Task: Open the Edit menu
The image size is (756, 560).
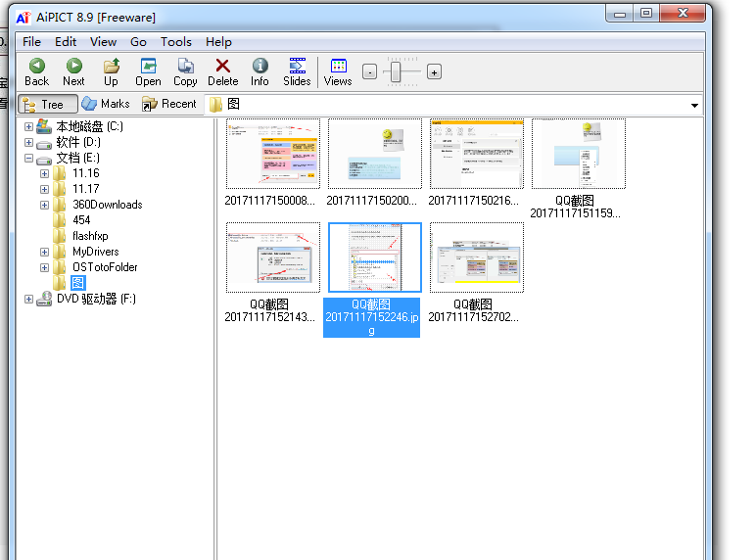Action: (x=66, y=42)
